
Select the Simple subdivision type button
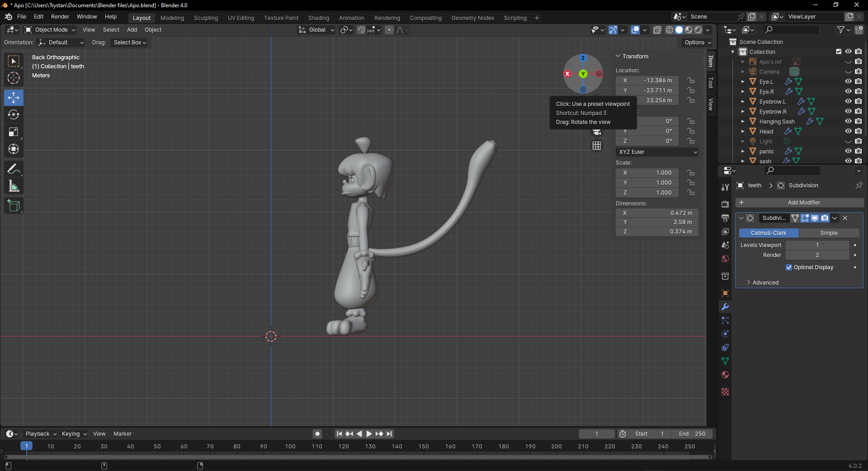829,233
